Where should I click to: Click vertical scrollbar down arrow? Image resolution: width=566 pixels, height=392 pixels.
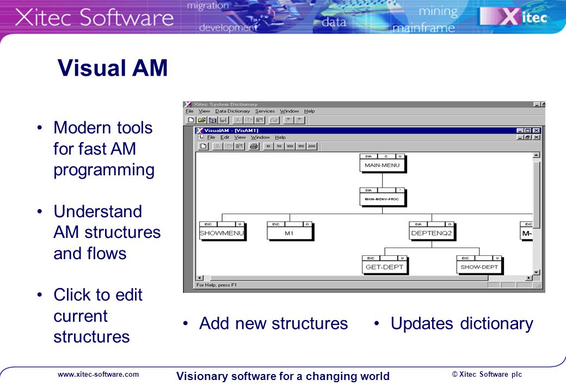point(537,272)
